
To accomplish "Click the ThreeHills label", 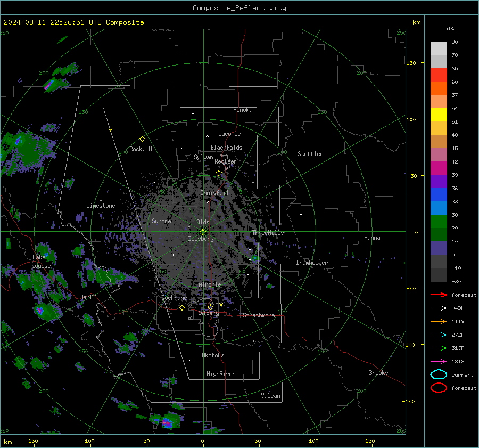I will (268, 233).
